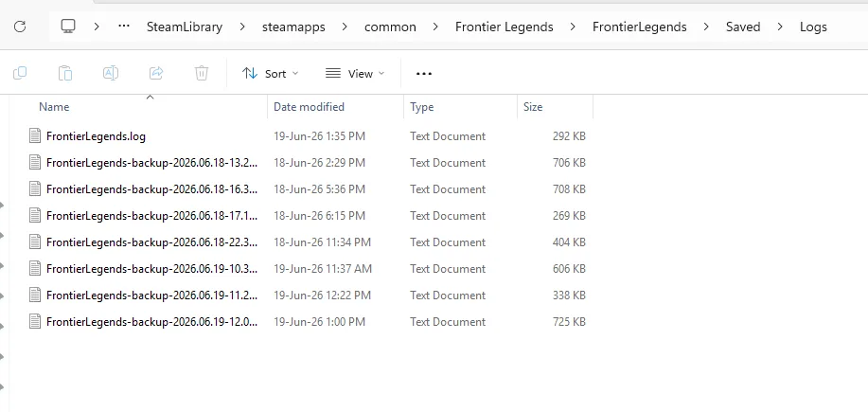Open FrontierLegends breadcrumb folder
The image size is (868, 412).
tap(639, 27)
